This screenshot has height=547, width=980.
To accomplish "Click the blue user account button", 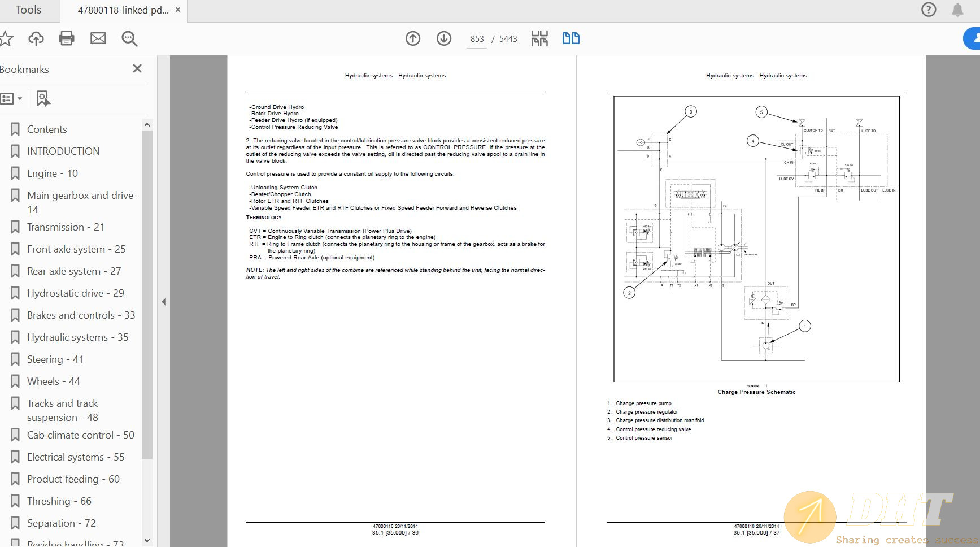I will tap(972, 38).
